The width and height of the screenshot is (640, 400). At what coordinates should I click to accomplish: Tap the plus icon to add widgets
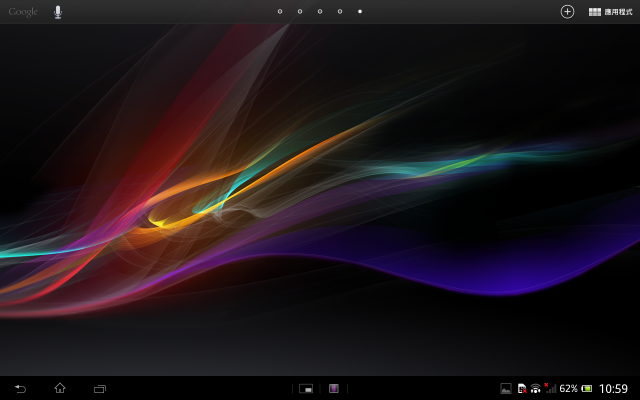point(567,12)
